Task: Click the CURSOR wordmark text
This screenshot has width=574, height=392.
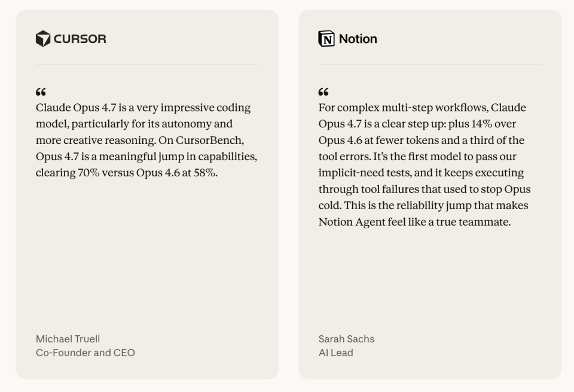Action: (80, 39)
